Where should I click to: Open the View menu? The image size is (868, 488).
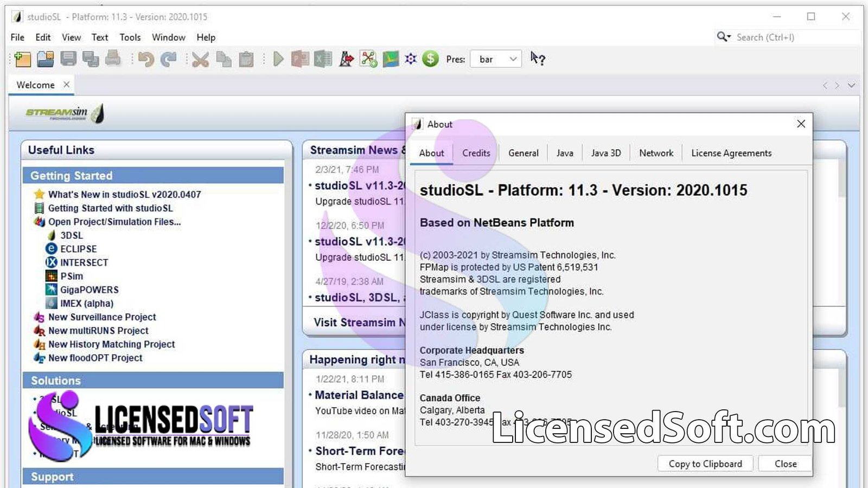[71, 37]
